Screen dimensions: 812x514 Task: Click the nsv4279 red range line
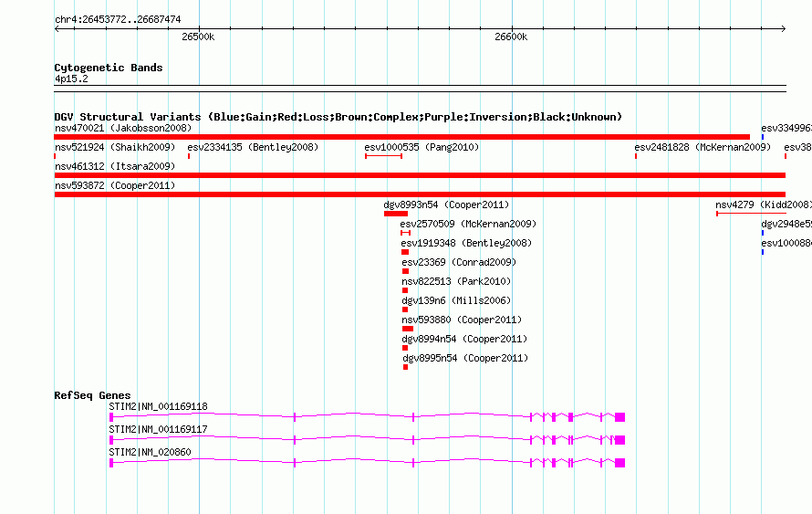pos(752,214)
